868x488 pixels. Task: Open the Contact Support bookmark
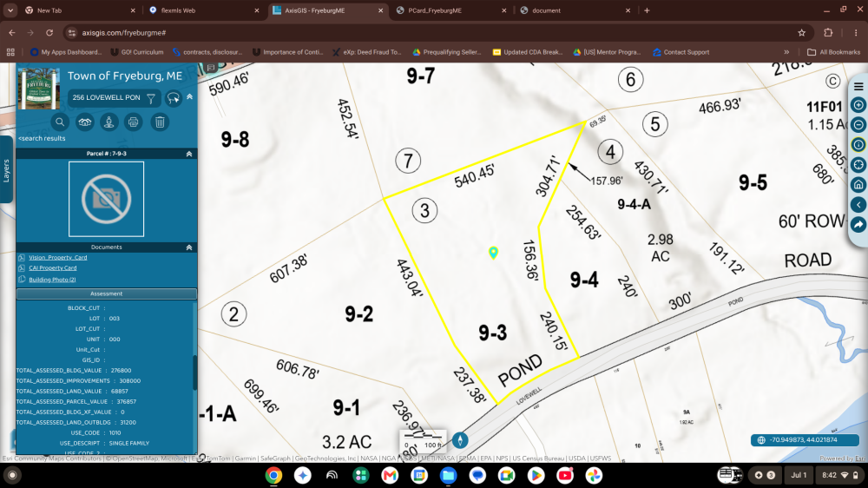click(681, 52)
